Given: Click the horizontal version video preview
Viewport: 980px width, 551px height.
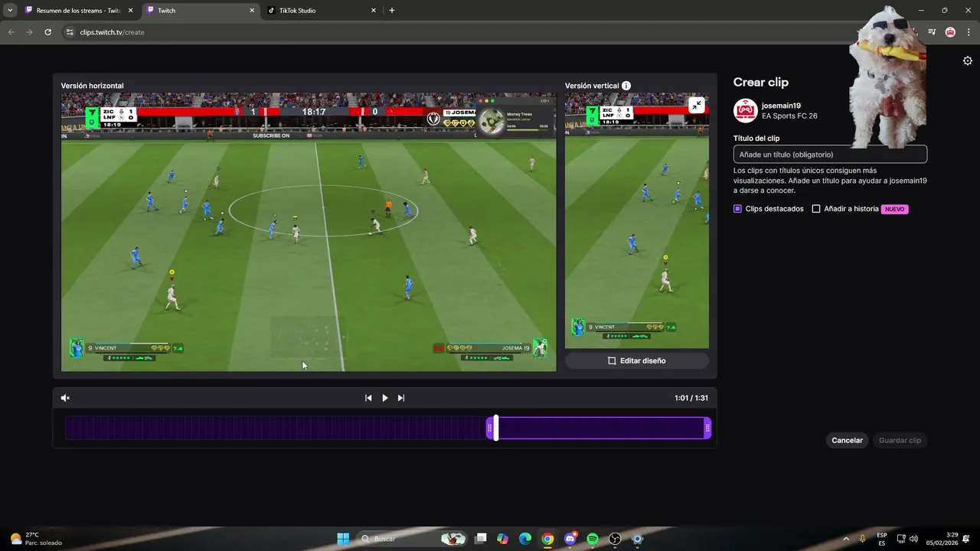Looking at the screenshot, I should click(x=309, y=232).
